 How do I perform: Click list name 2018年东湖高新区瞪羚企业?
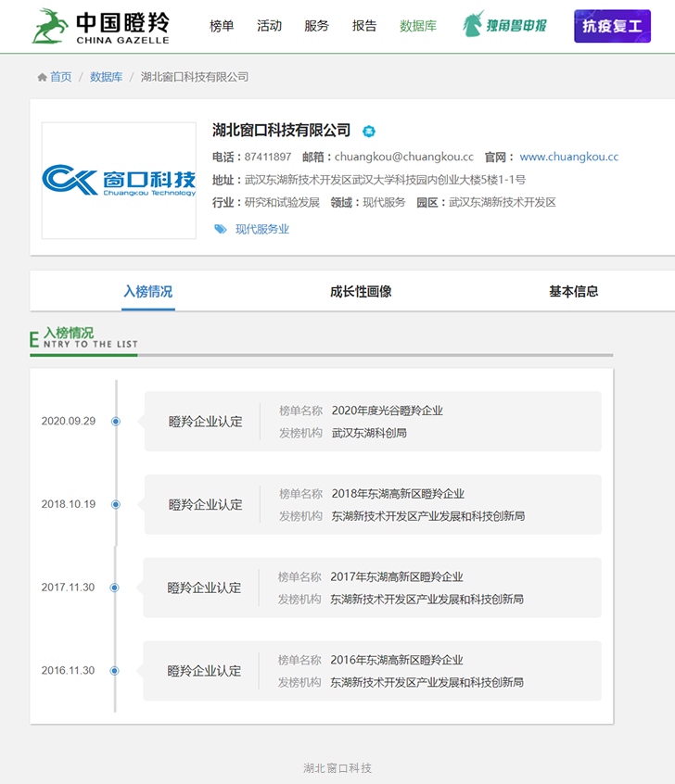[x=398, y=494]
